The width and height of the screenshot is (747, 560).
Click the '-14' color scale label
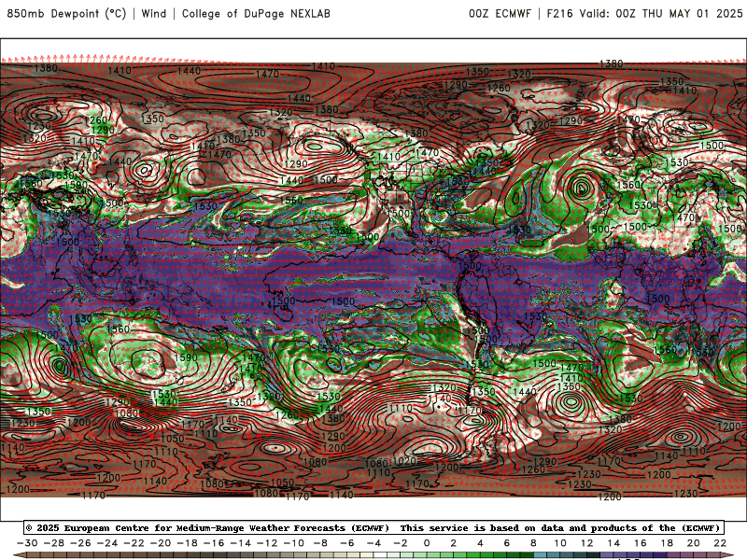point(241,543)
